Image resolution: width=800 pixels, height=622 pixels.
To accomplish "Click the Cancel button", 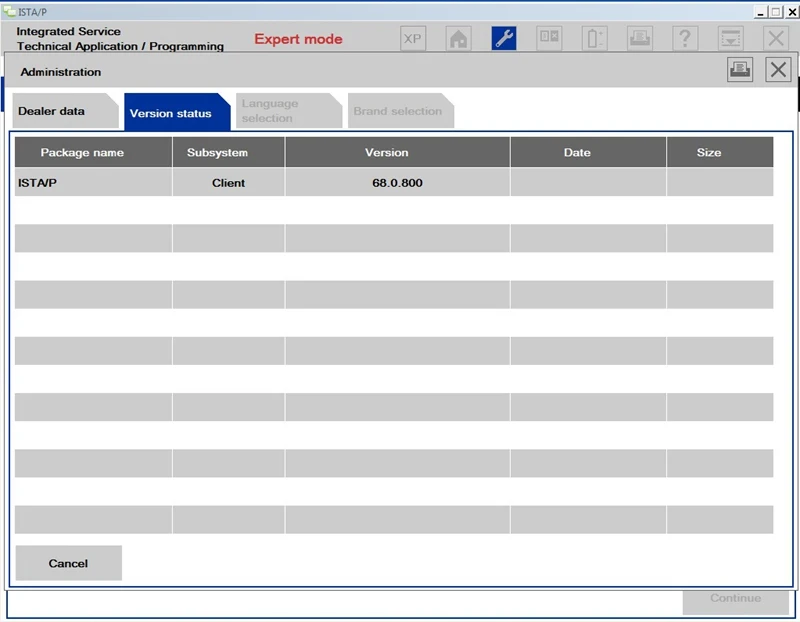I will click(x=68, y=563).
